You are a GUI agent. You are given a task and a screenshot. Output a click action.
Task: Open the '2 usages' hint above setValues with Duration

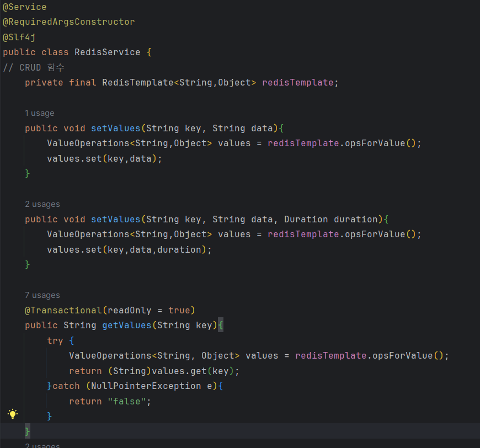pyautogui.click(x=42, y=204)
